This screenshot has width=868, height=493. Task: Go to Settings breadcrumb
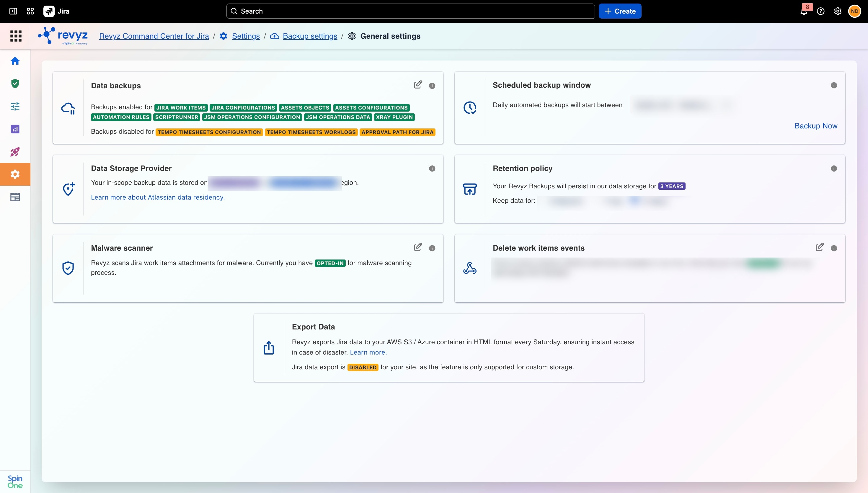(x=246, y=36)
